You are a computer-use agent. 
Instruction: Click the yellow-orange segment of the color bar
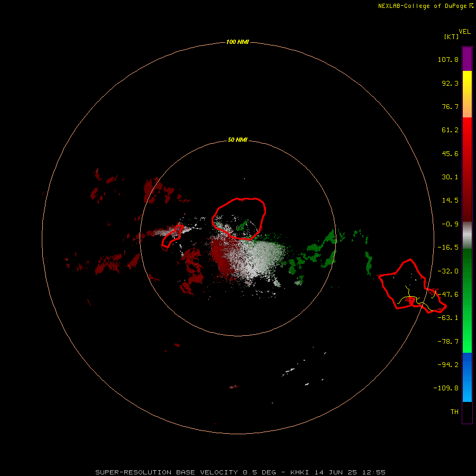467,94
